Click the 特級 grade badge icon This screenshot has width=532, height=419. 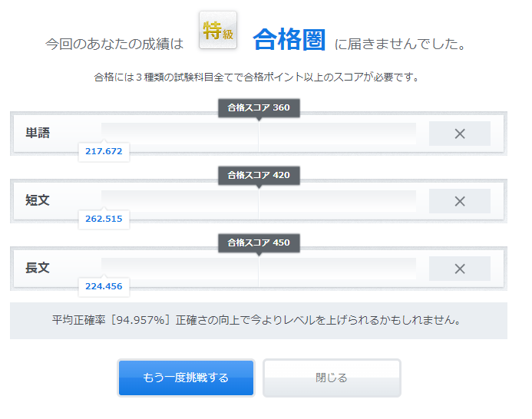click(218, 30)
